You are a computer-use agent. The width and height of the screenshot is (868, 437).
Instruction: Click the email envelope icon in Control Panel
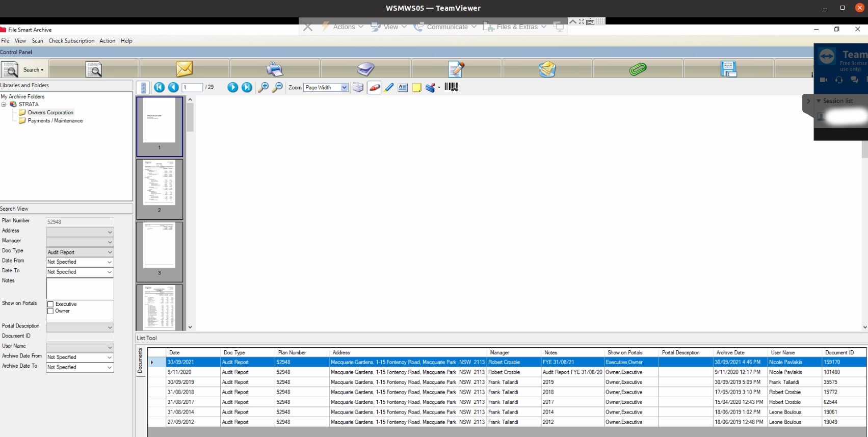pos(184,69)
